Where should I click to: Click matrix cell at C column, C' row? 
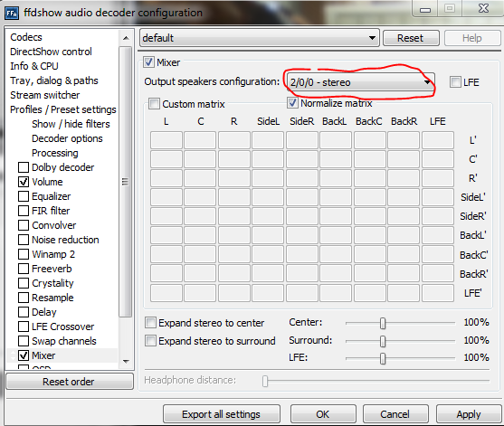tap(200, 159)
